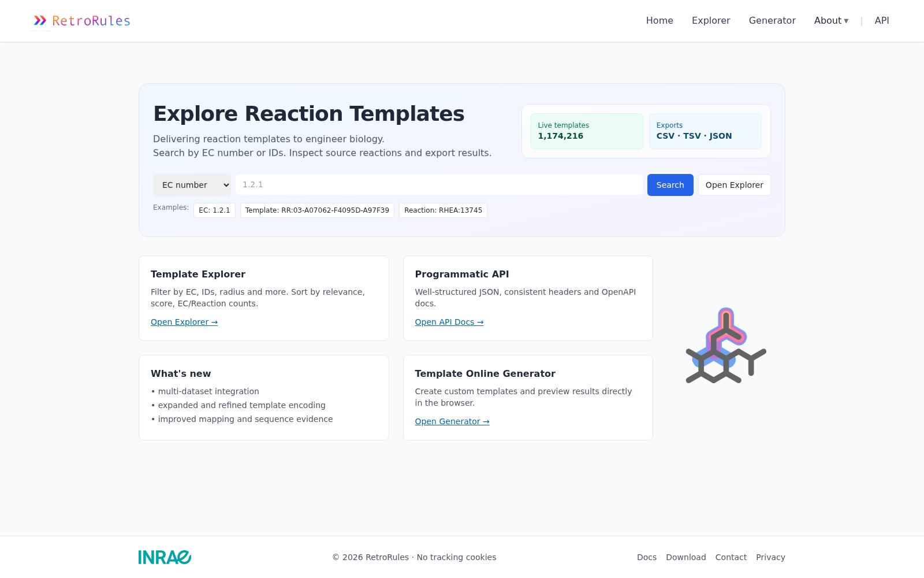Click the Programmatic API card heading

click(x=462, y=274)
